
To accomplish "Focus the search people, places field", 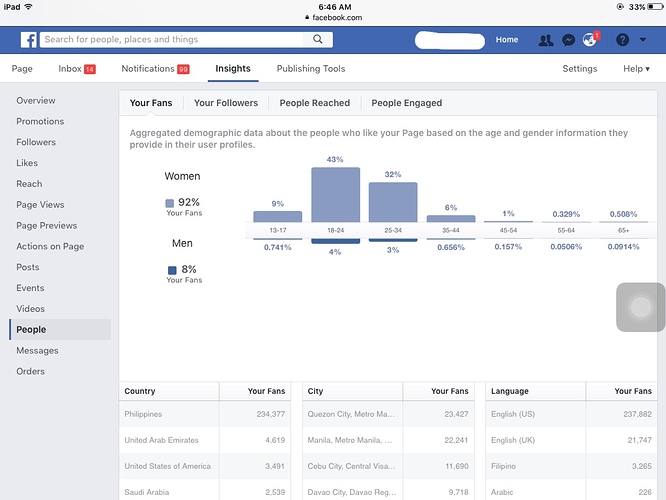I will coord(172,40).
